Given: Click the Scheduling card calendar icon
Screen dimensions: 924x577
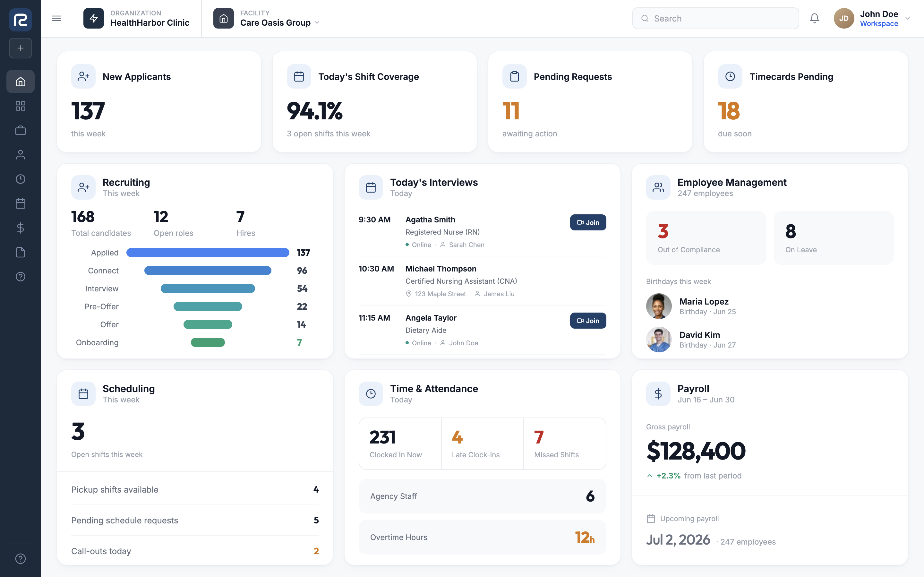Looking at the screenshot, I should pos(83,394).
